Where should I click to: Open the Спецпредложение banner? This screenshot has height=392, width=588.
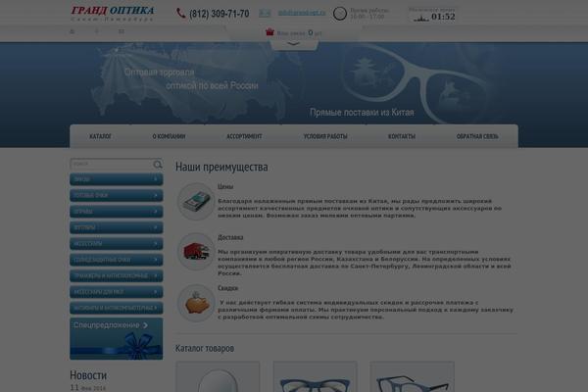pyautogui.click(x=117, y=339)
